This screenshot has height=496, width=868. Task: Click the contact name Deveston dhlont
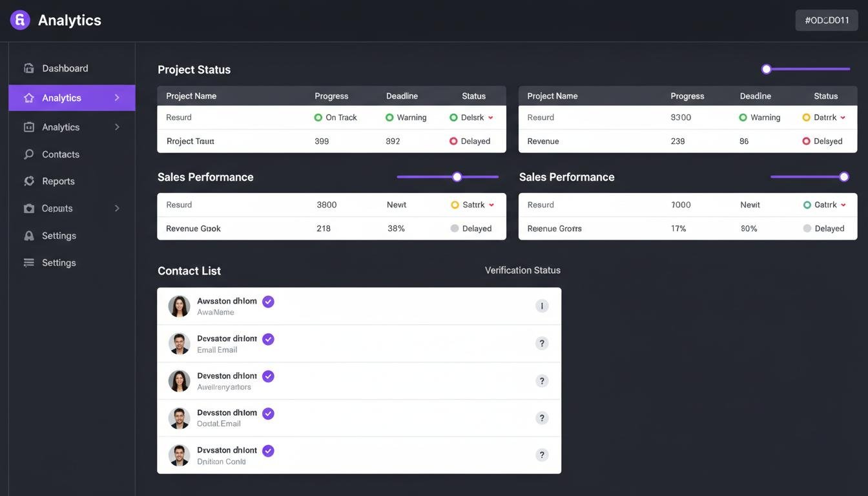click(227, 376)
